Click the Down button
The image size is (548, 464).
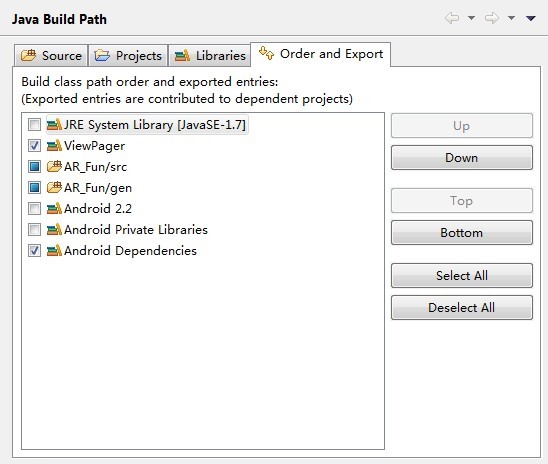462,158
